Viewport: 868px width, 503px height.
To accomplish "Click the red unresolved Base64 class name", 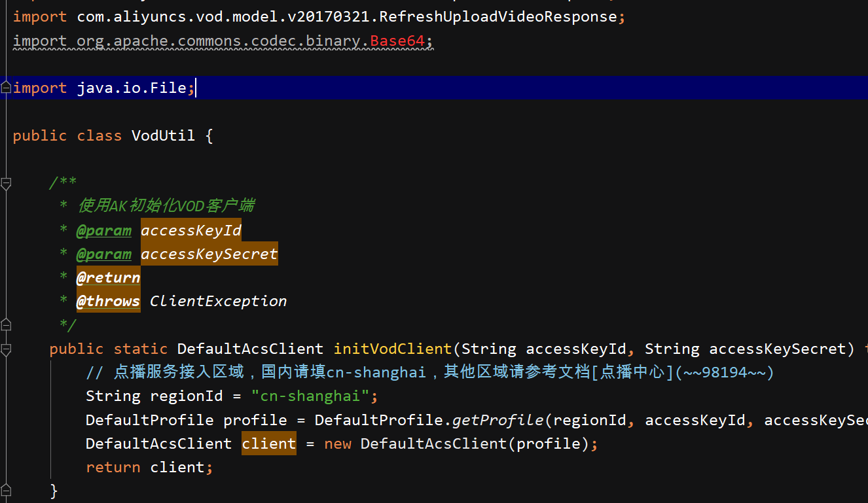I will pos(397,41).
